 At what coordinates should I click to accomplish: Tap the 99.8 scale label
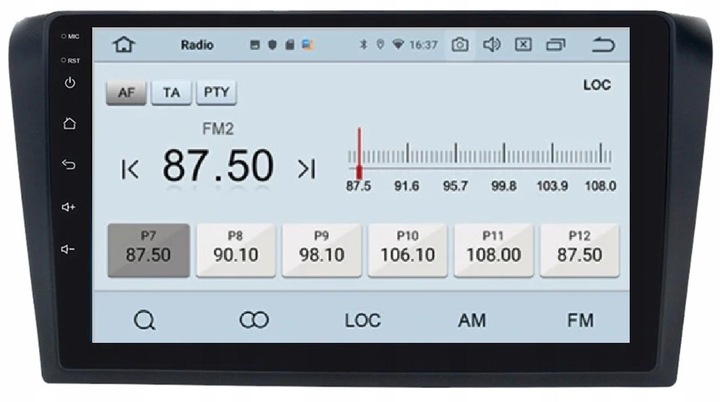pyautogui.click(x=504, y=186)
